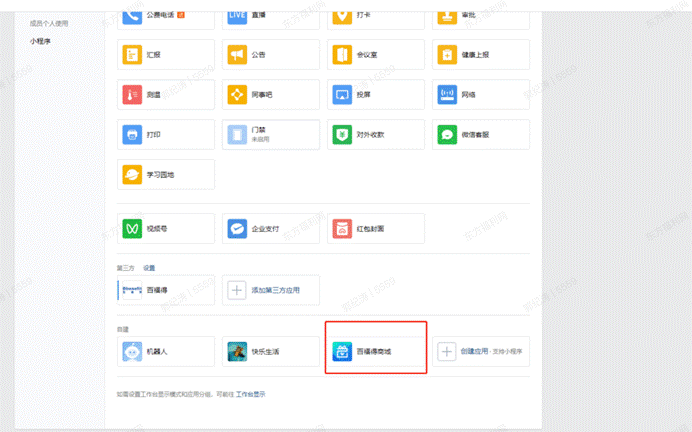Select 小程序 in the left sidebar
Viewport: 692px width, 432px height.
tap(42, 39)
